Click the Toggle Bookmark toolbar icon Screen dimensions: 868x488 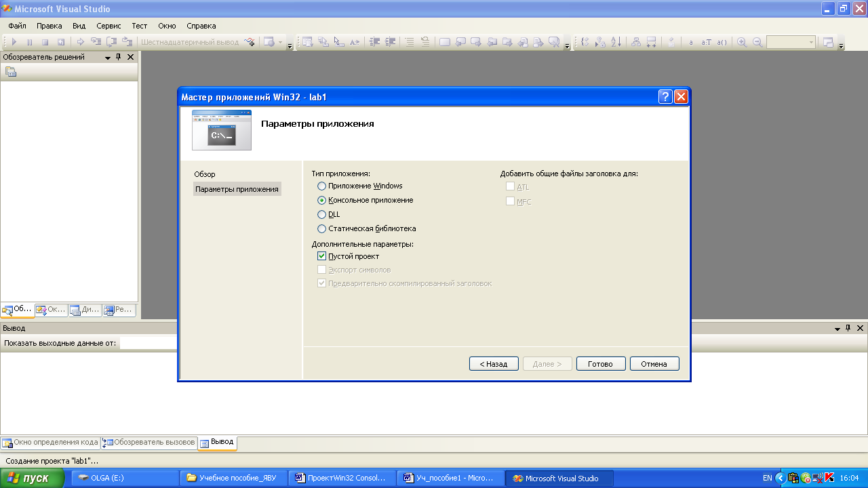click(445, 42)
